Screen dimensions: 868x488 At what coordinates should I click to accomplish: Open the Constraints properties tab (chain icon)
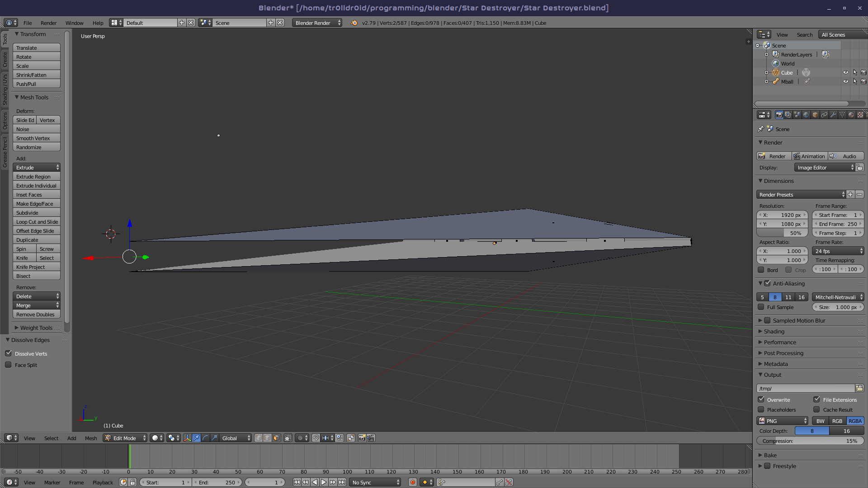(824, 115)
